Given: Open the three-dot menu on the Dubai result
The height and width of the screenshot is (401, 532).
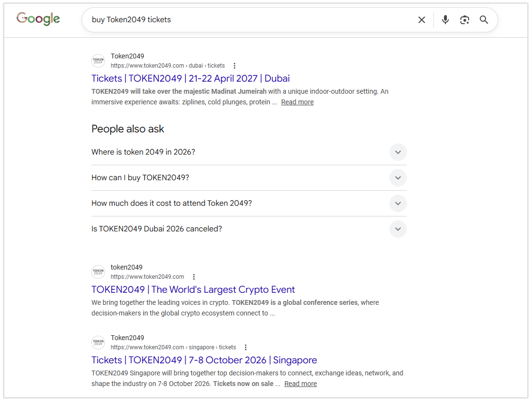Looking at the screenshot, I should pyautogui.click(x=234, y=65).
